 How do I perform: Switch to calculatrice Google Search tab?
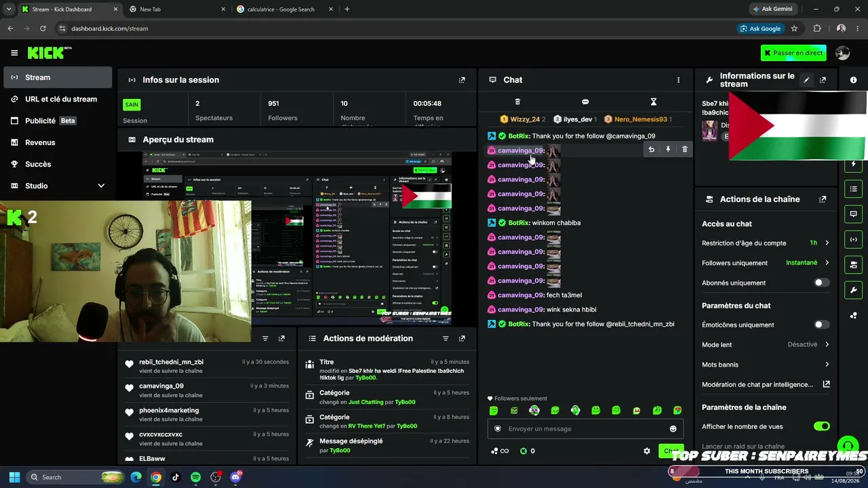[285, 9]
